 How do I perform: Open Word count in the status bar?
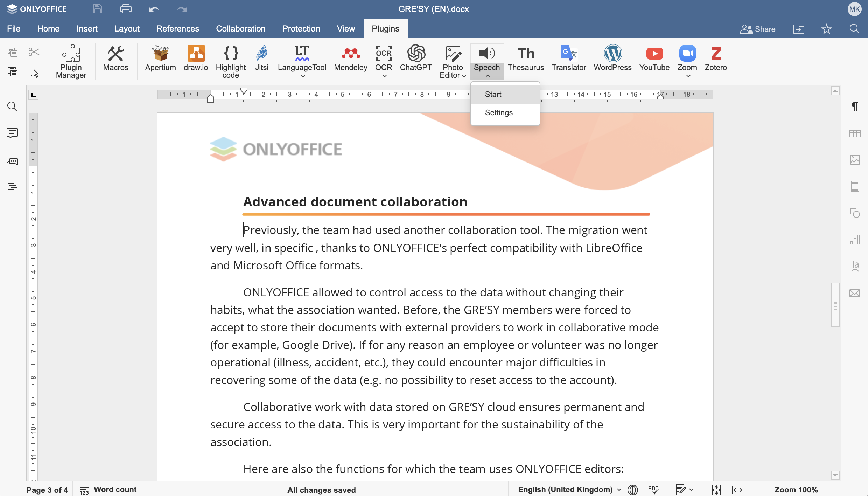click(x=108, y=490)
